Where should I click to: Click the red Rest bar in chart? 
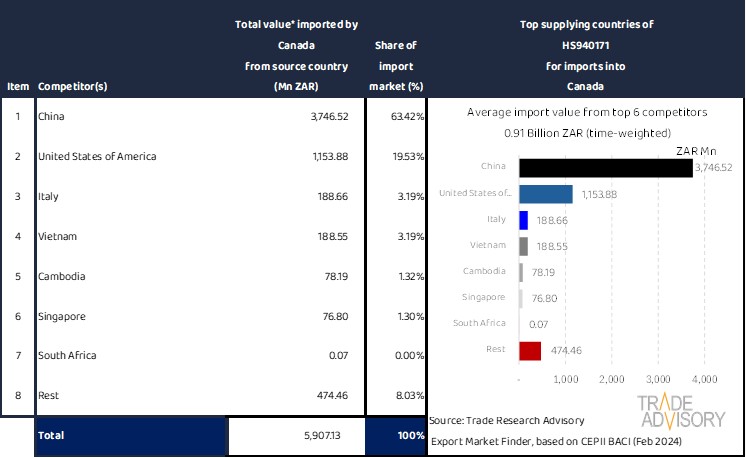tap(530, 350)
